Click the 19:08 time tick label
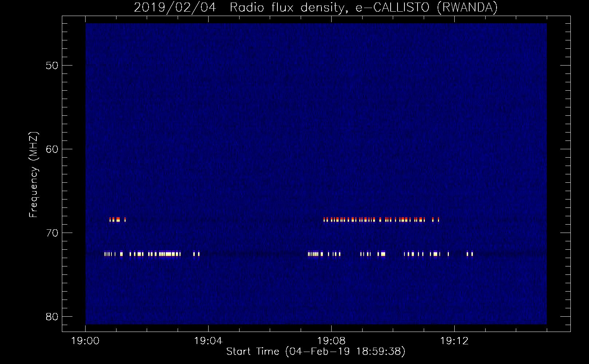The image size is (589, 364). point(331,341)
